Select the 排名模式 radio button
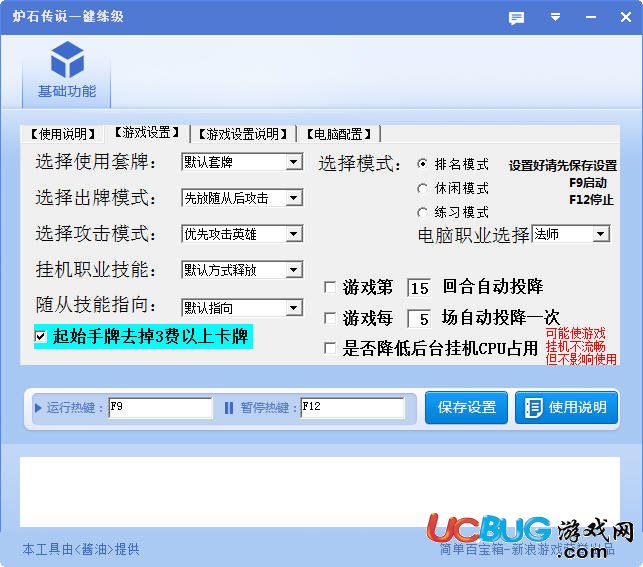The width and height of the screenshot is (643, 567). click(x=422, y=164)
